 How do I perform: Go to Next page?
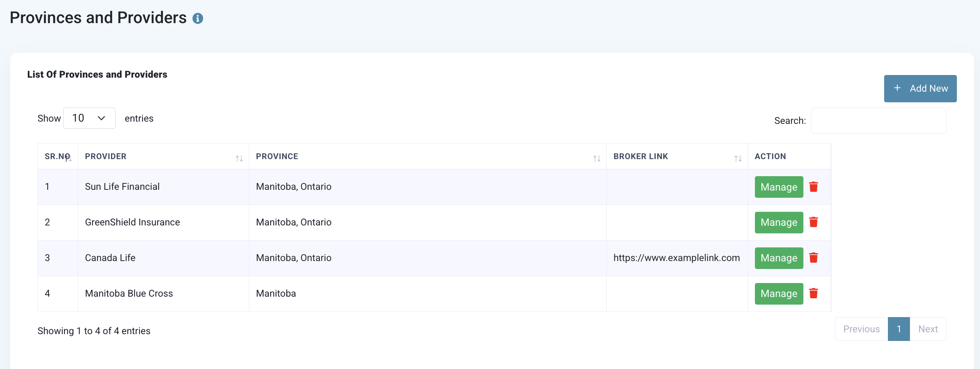[x=927, y=329]
